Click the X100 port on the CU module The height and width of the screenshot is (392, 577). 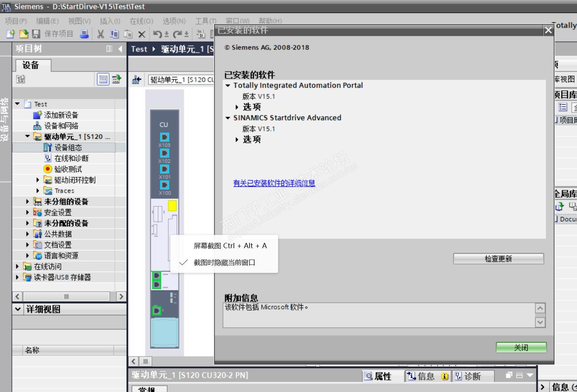(x=164, y=185)
